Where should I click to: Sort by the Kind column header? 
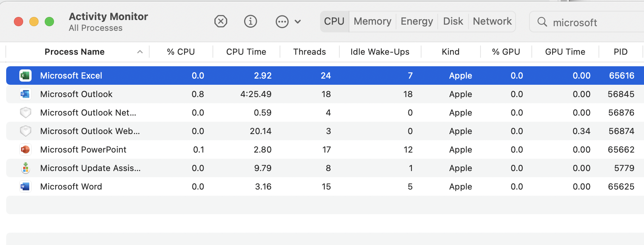click(x=451, y=52)
